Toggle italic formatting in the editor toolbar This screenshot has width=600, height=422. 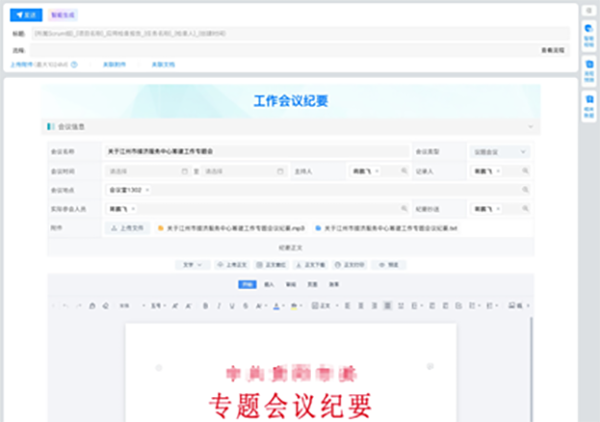[219, 306]
